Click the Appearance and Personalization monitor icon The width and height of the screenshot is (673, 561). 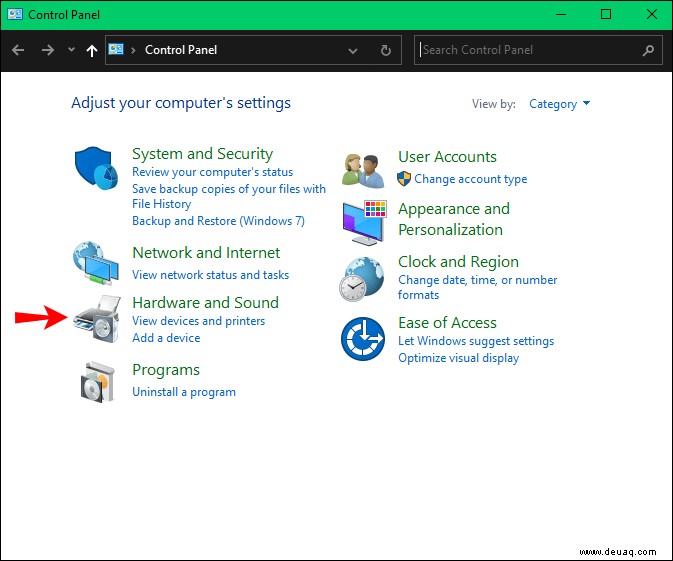click(x=364, y=222)
